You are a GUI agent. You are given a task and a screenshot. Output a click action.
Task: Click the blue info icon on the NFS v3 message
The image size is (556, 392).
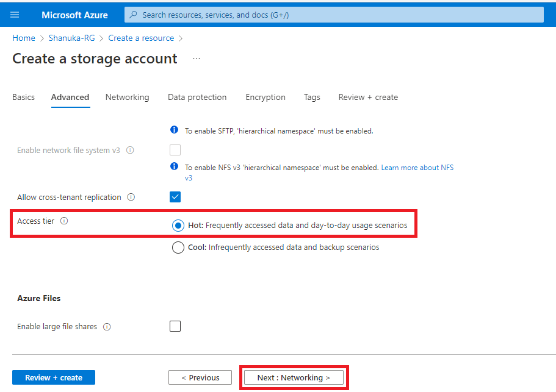point(175,166)
